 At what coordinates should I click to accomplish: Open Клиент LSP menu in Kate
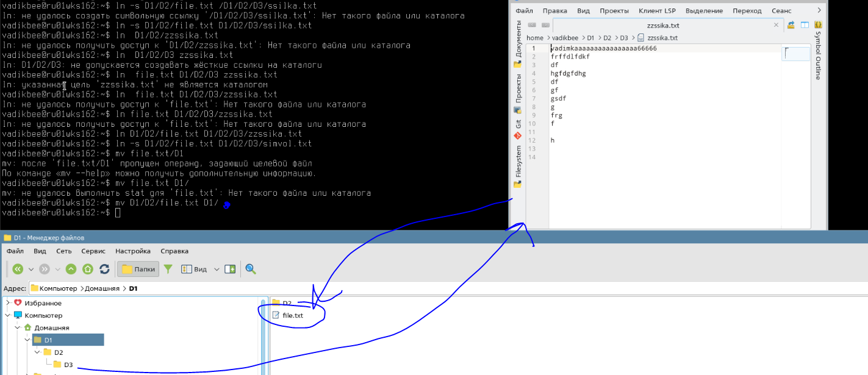coord(658,11)
